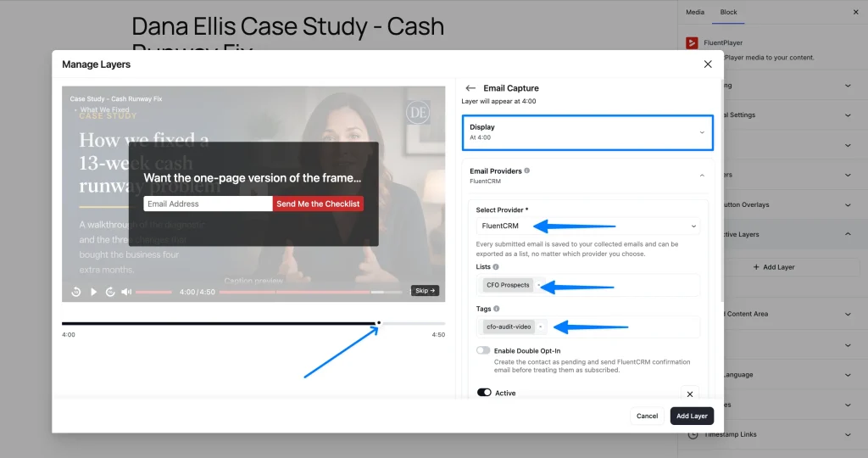Click the Tags selection field
Viewport: 868px width, 458px height.
pos(587,327)
